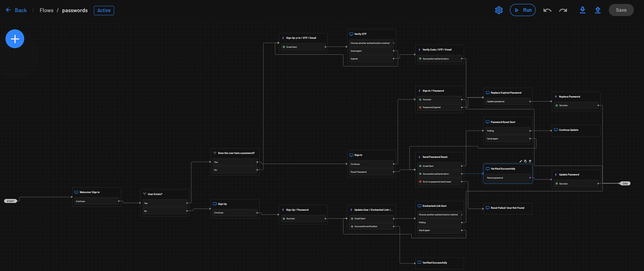Click the Password Expired outcome row
644x271 pixels.
(x=439, y=107)
